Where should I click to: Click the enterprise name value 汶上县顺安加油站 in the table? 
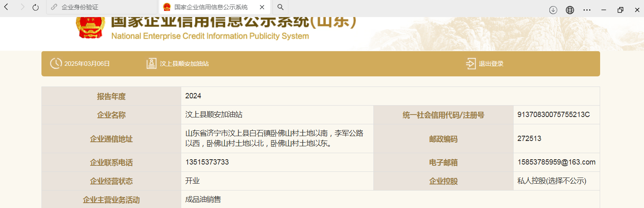(214, 115)
